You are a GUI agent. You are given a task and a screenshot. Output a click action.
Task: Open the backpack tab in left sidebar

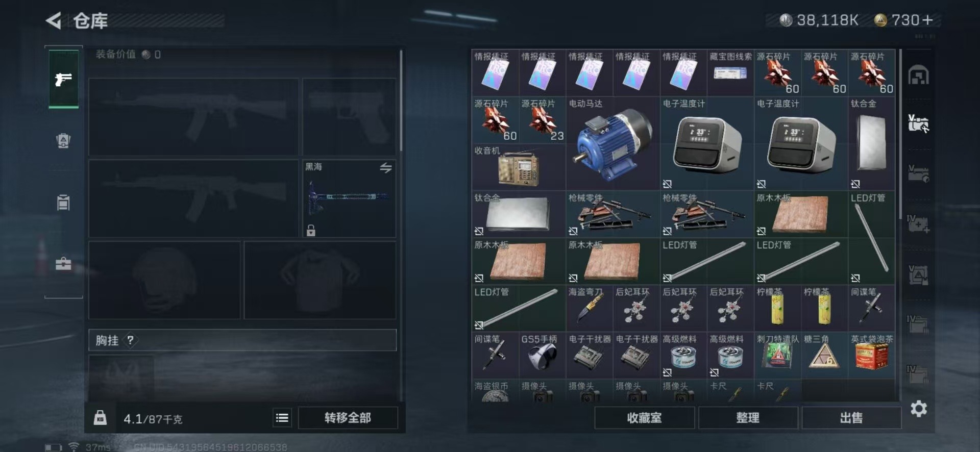[x=63, y=141]
